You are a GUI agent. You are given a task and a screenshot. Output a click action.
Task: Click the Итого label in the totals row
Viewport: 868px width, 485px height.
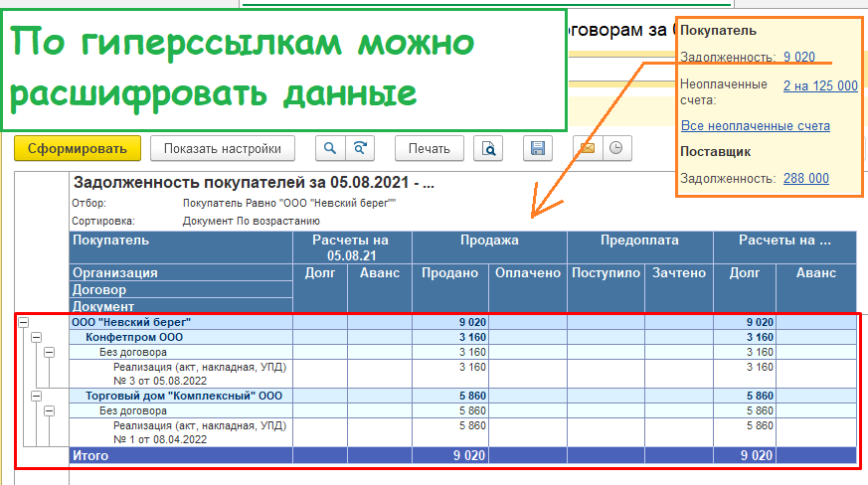[x=90, y=455]
